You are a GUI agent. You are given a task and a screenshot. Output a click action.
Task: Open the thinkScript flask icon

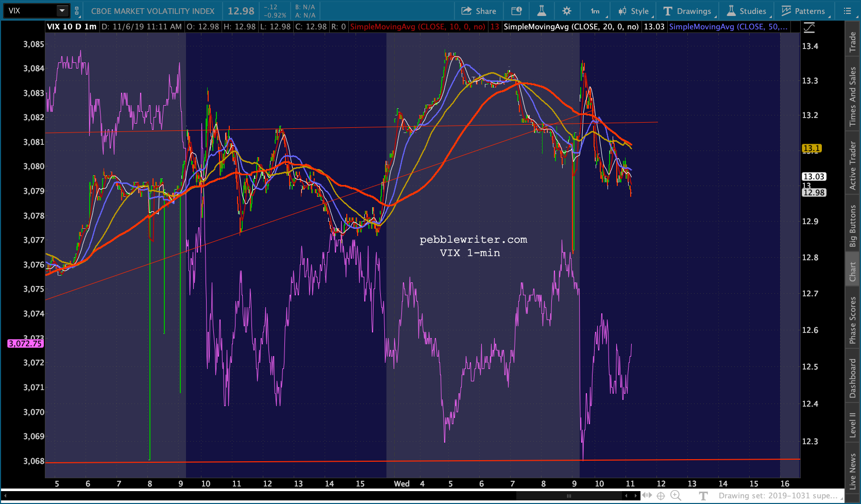coord(542,11)
